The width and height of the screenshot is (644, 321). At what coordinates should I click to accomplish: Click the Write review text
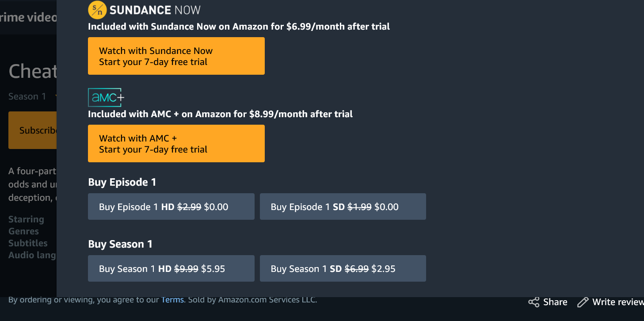617,302
